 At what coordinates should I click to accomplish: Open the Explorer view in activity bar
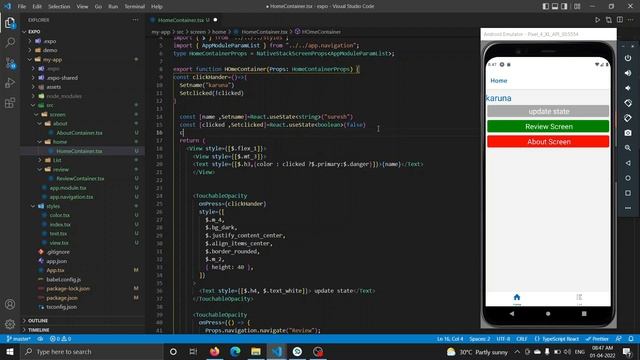click(x=10, y=23)
